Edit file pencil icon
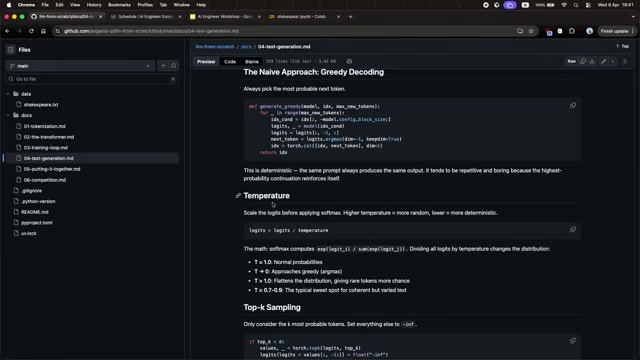Viewport: 640px width, 360px height. coord(604,61)
